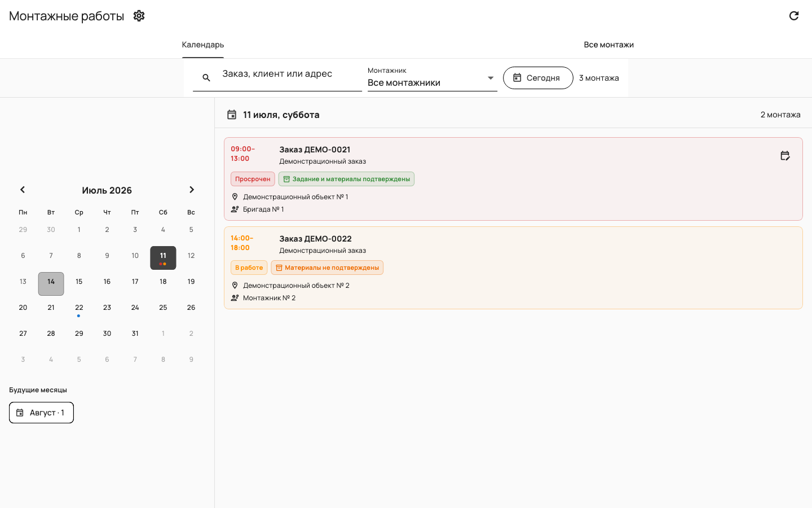Click the Сегодня button
The height and width of the screenshot is (508, 812).
tap(538, 78)
